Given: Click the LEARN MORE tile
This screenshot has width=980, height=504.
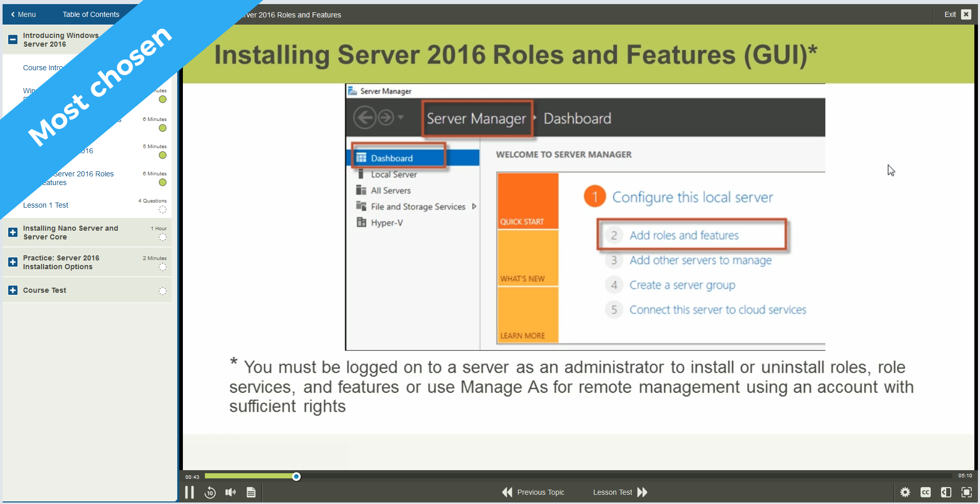Looking at the screenshot, I should (x=528, y=315).
